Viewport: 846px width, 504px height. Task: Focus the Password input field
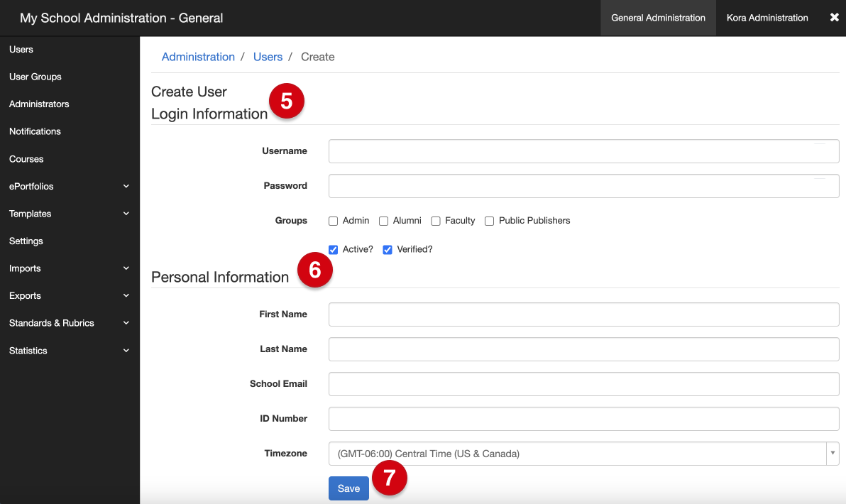click(584, 185)
